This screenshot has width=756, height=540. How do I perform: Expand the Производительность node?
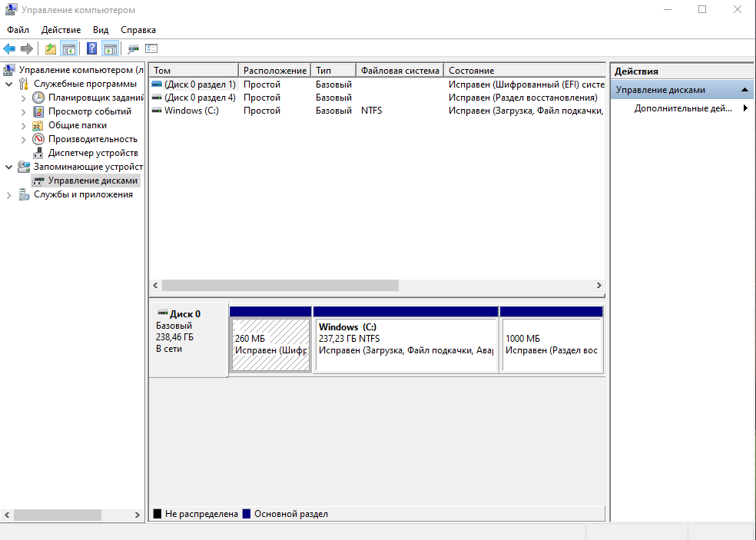23,140
